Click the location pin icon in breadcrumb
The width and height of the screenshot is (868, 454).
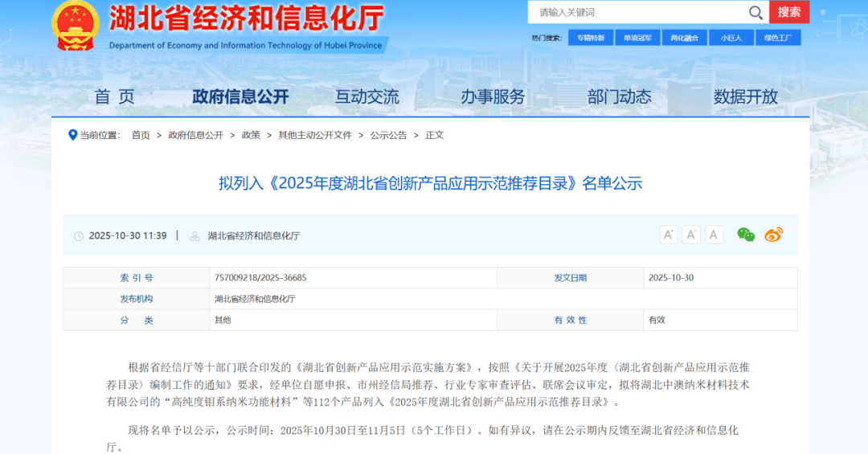coord(72,135)
